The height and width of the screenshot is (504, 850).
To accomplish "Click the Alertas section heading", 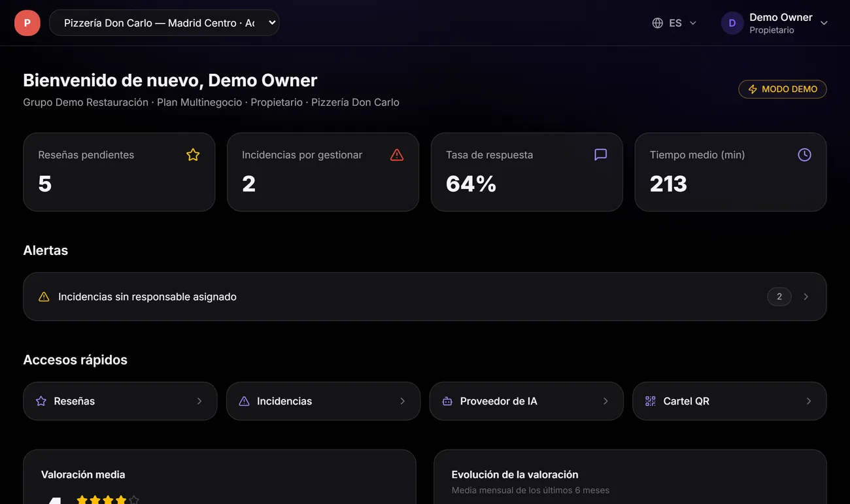I will point(46,250).
